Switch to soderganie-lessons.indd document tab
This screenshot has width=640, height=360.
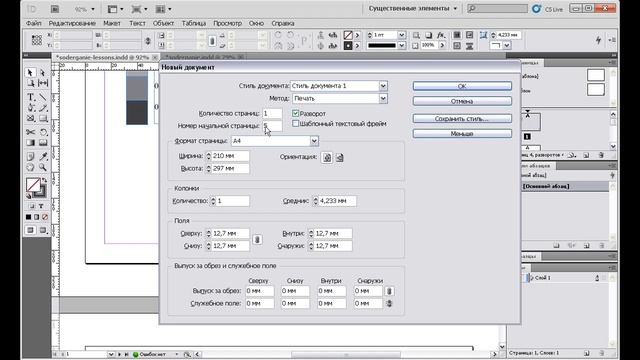click(102, 58)
